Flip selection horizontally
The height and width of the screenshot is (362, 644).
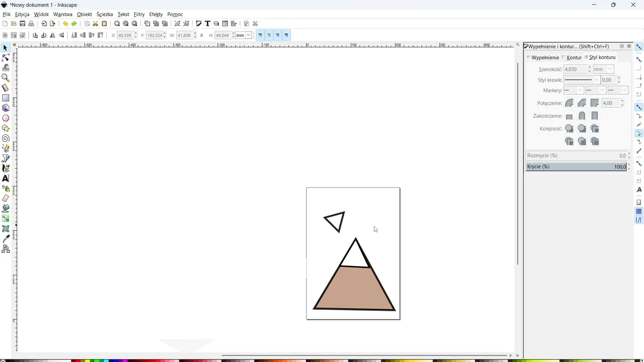coord(53,35)
